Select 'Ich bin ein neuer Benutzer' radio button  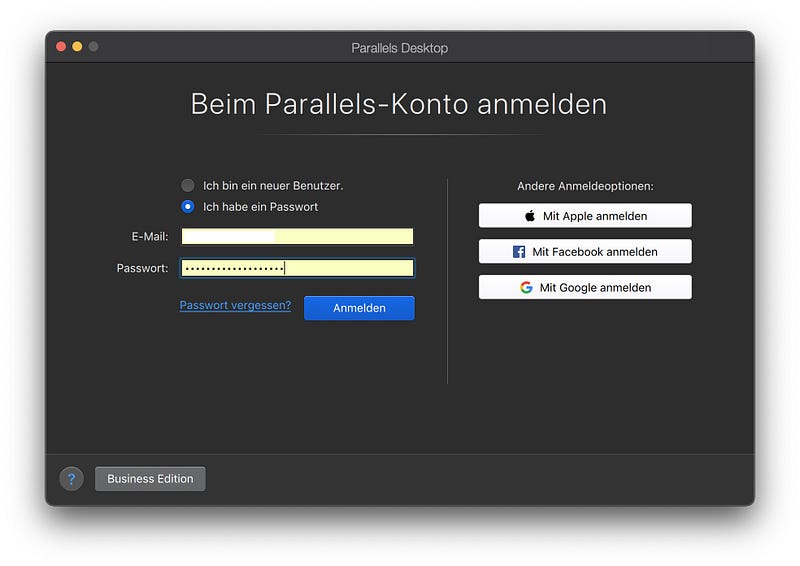click(188, 185)
